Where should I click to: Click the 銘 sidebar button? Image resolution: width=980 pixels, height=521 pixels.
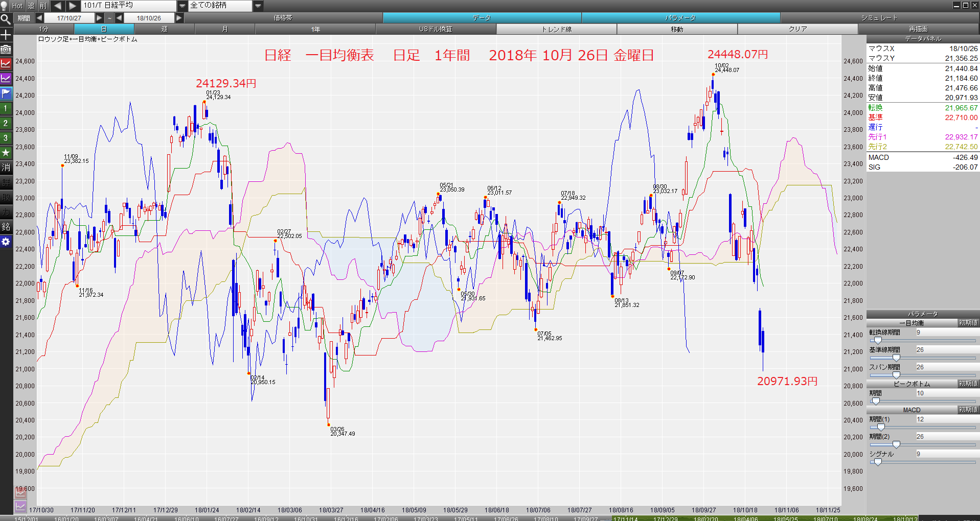coord(6,227)
